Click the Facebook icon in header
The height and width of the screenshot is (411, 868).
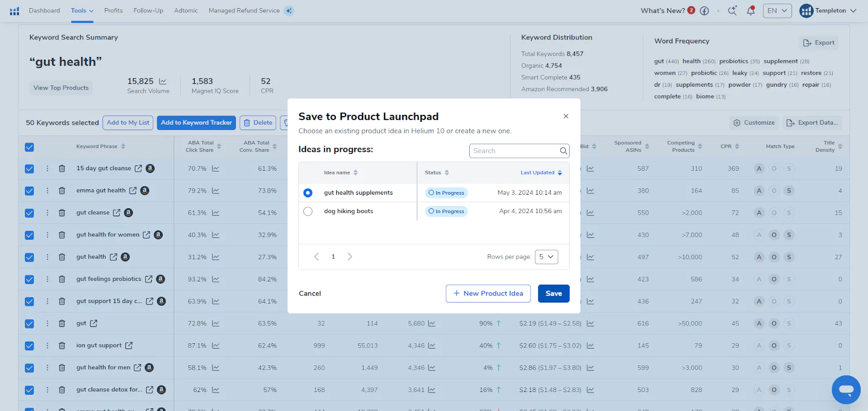coord(704,11)
